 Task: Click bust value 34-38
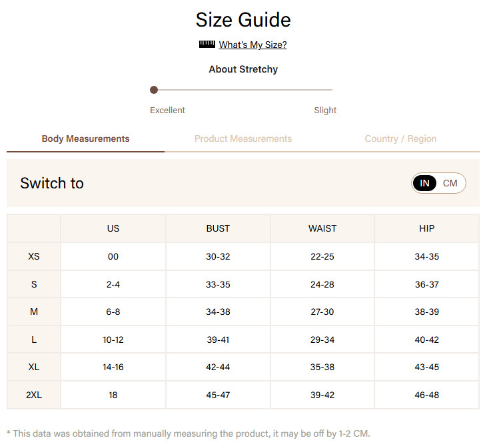(x=218, y=312)
